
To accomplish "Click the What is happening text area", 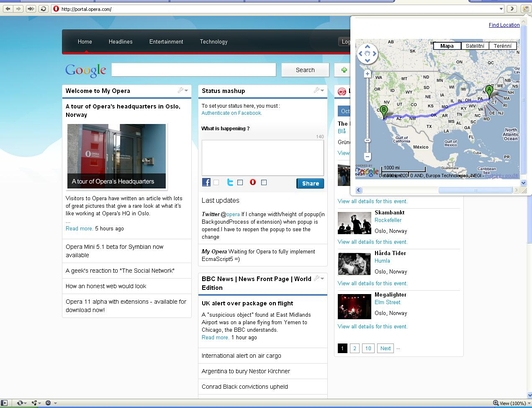I will point(263,158).
